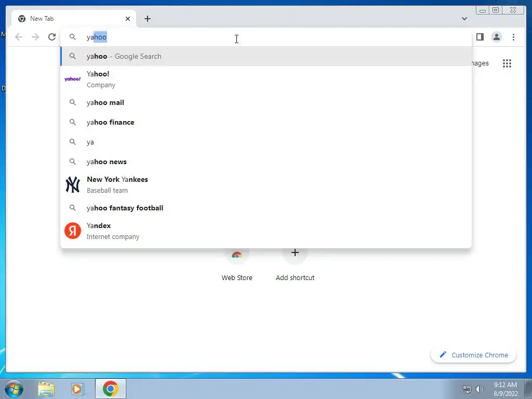Viewport: 532px width, 399px height.
Task: Select the Yandex Internet company suggestion
Action: [266, 231]
